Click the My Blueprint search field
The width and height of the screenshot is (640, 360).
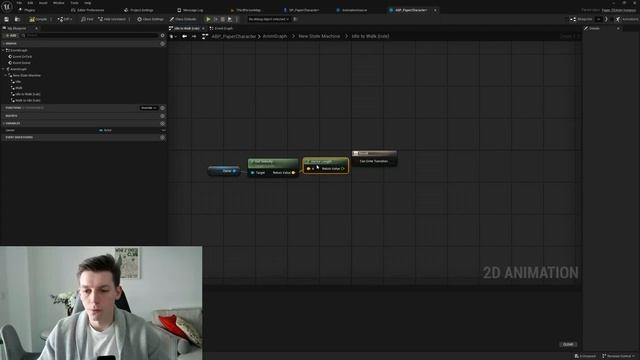[x=90, y=36]
